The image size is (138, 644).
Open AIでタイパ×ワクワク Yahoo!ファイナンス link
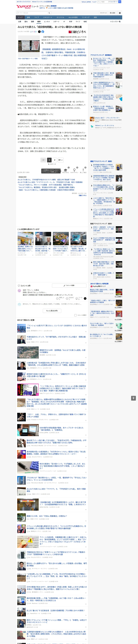click(x=34, y=2)
